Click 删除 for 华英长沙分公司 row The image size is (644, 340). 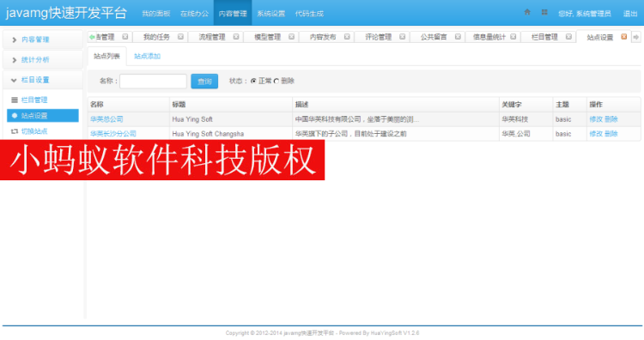coord(611,133)
